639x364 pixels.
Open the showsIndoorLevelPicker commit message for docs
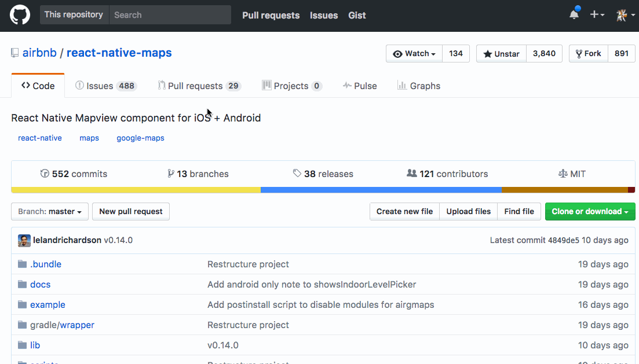(x=312, y=284)
